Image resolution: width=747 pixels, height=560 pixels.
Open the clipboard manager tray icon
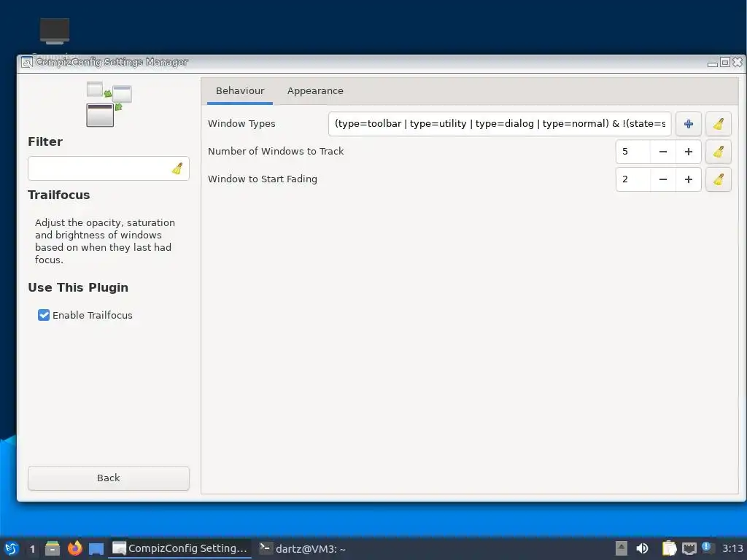669,548
